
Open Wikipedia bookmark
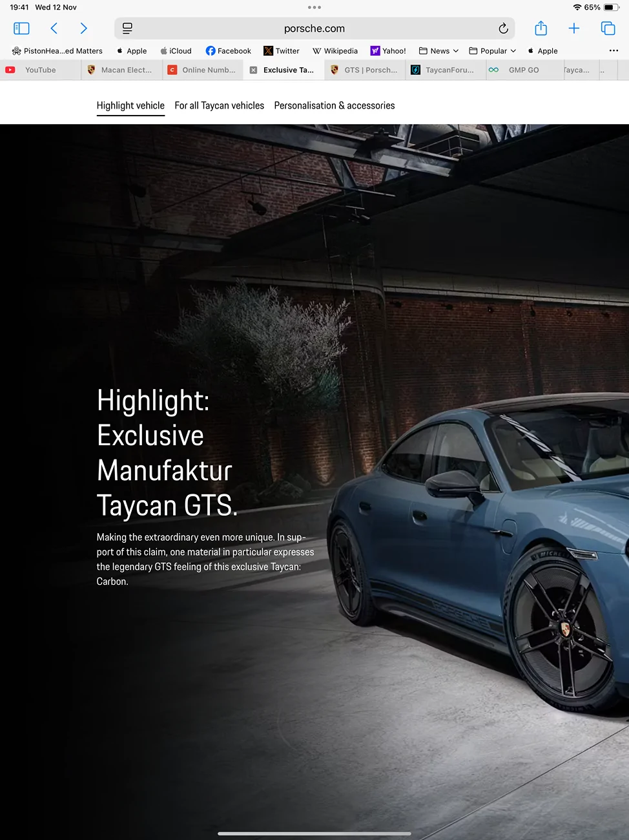335,51
